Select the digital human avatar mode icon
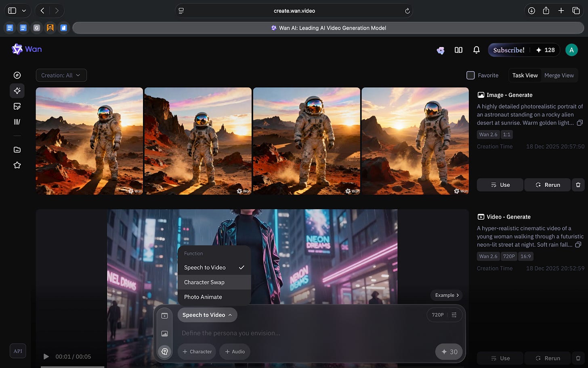The width and height of the screenshot is (588, 368). click(x=164, y=351)
